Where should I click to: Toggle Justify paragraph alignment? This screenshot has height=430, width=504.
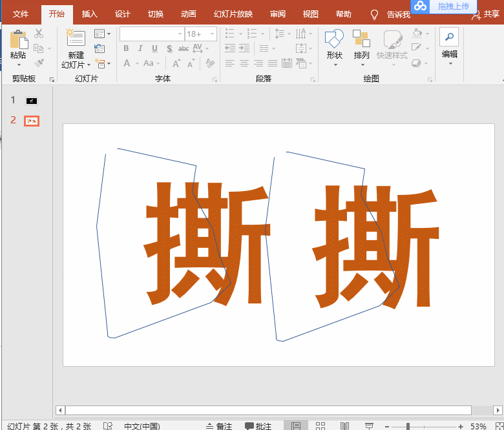(273, 63)
